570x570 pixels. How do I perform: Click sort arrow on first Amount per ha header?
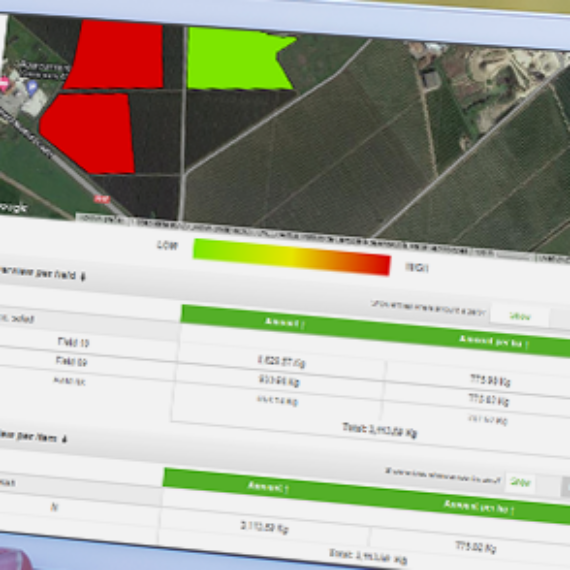[x=527, y=344]
